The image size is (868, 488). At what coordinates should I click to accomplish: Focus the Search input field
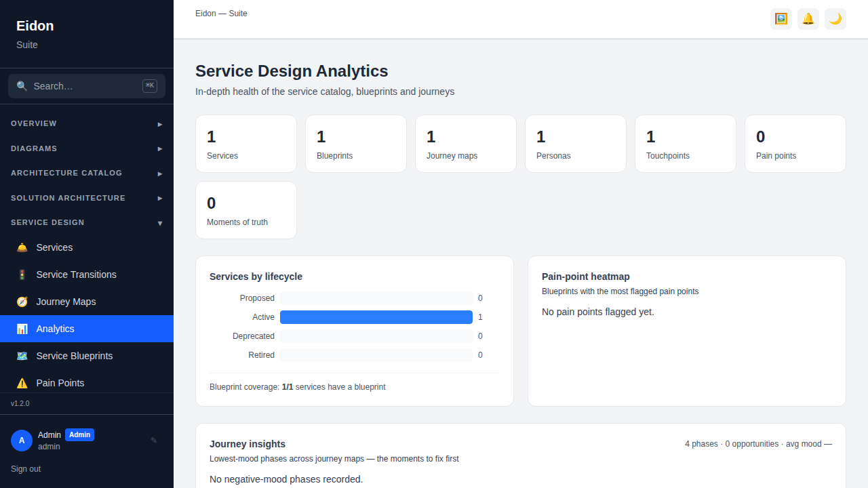click(x=87, y=86)
